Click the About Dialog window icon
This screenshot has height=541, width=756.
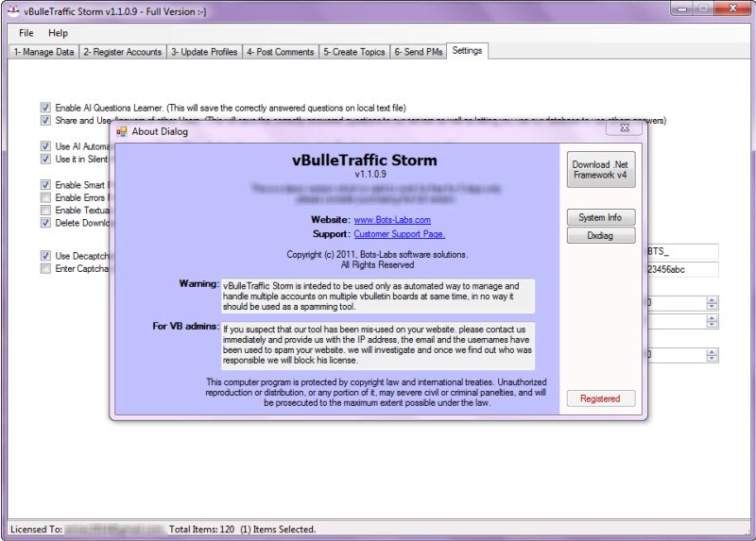122,131
